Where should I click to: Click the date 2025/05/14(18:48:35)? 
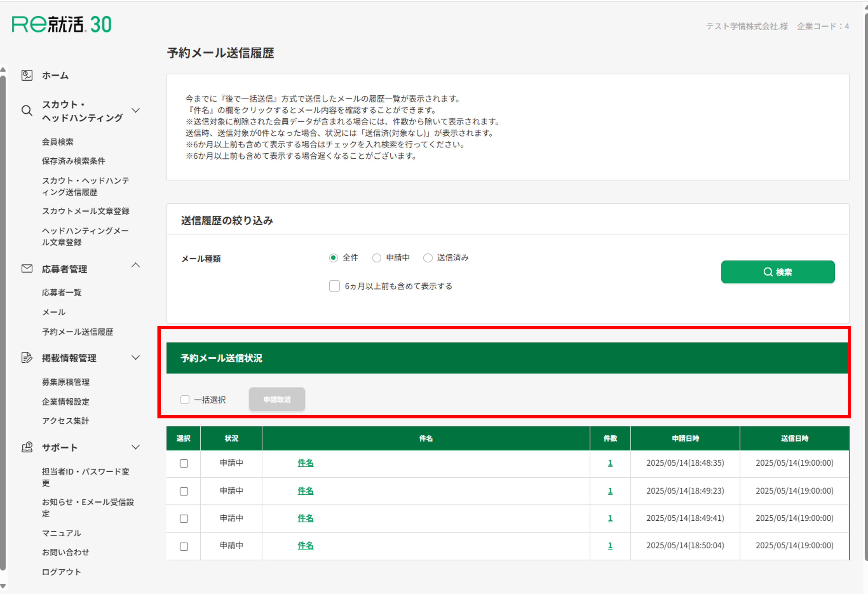point(685,463)
